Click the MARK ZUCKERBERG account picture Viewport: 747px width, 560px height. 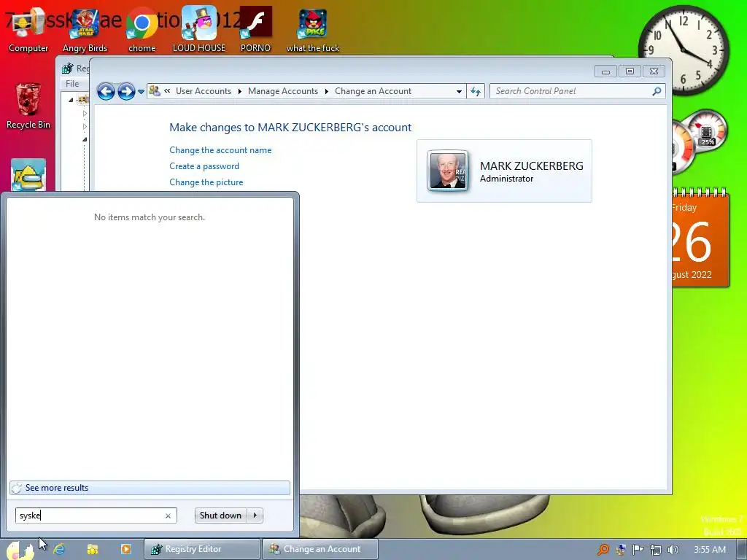tap(447, 171)
